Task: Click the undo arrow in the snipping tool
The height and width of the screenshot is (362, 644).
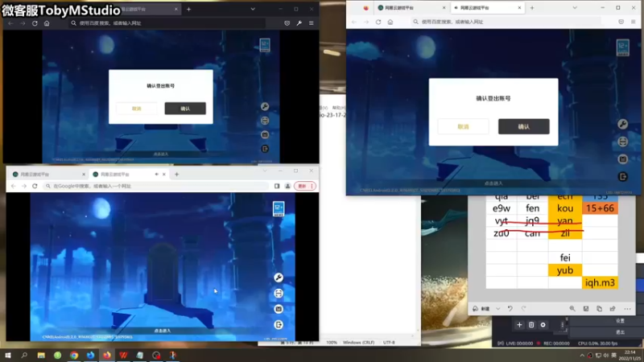Action: pos(510,309)
